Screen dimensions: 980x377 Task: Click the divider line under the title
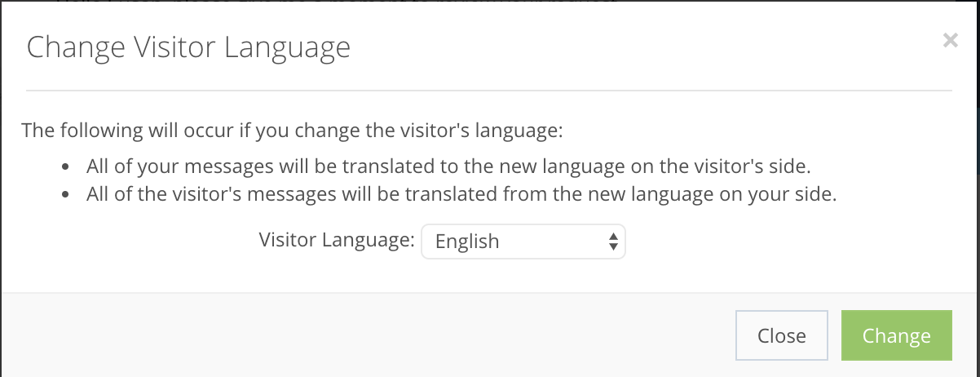(489, 89)
